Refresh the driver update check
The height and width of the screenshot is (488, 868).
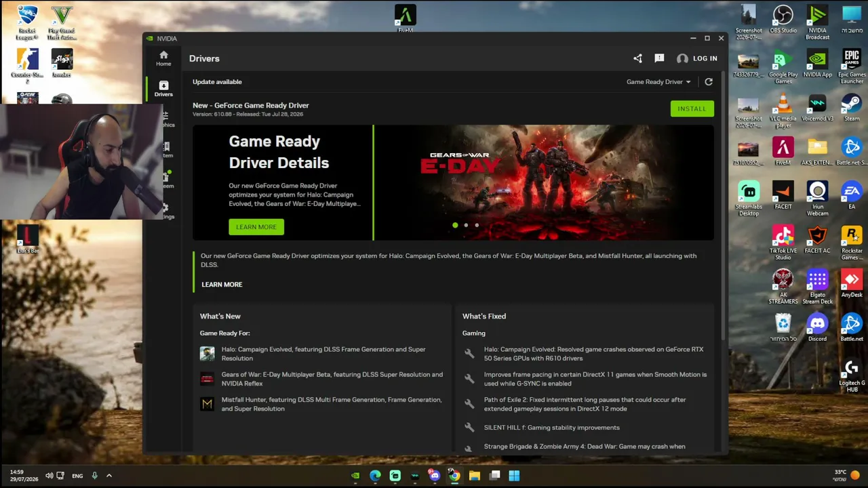[709, 82]
